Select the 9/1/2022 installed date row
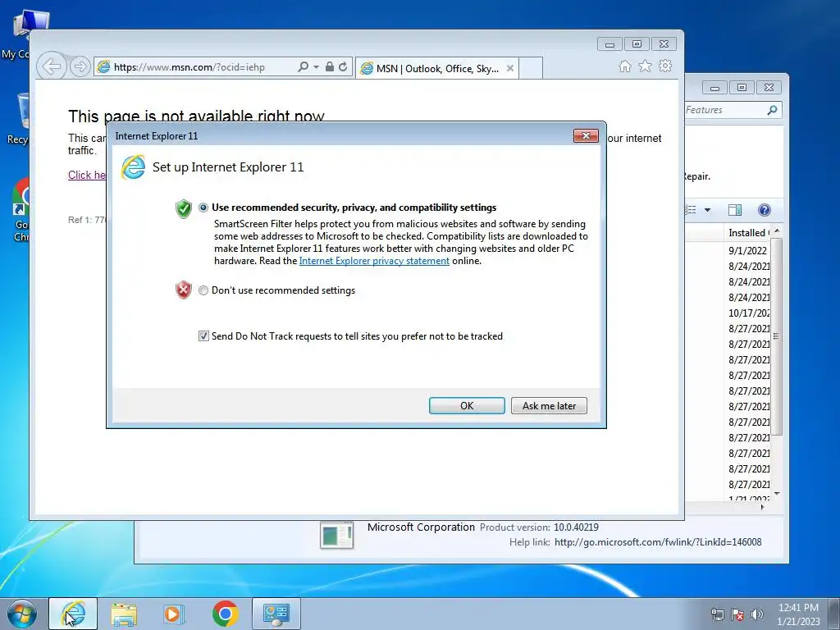Viewport: 840px width, 630px height. 748,250
